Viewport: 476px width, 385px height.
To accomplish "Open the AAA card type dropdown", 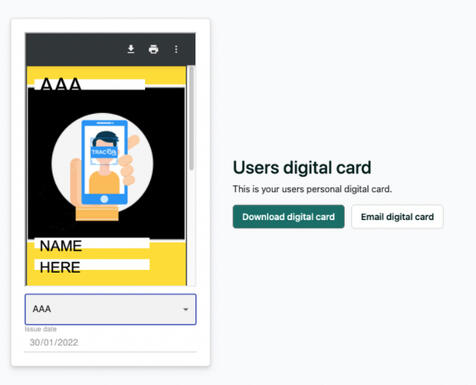I will 111,309.
